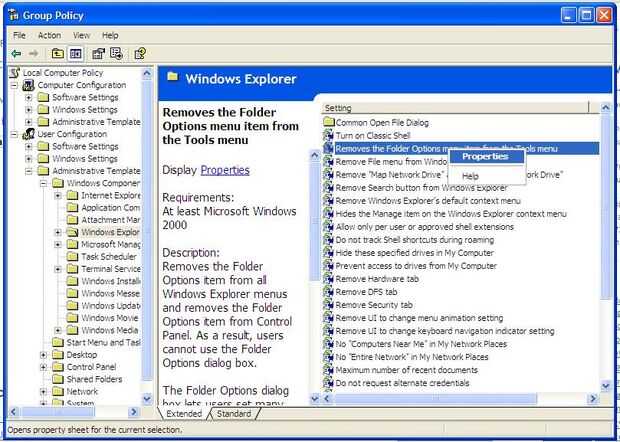Viewport: 620px width, 442px height.
Task: Select the Start Menu and Taskbar tree item
Action: point(103,342)
